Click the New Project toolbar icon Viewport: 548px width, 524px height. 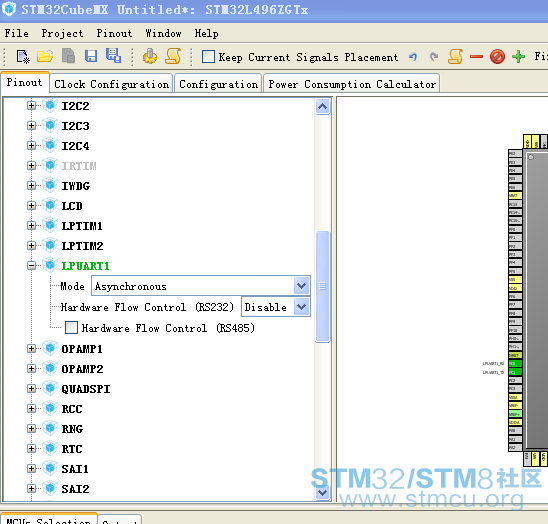tap(23, 56)
